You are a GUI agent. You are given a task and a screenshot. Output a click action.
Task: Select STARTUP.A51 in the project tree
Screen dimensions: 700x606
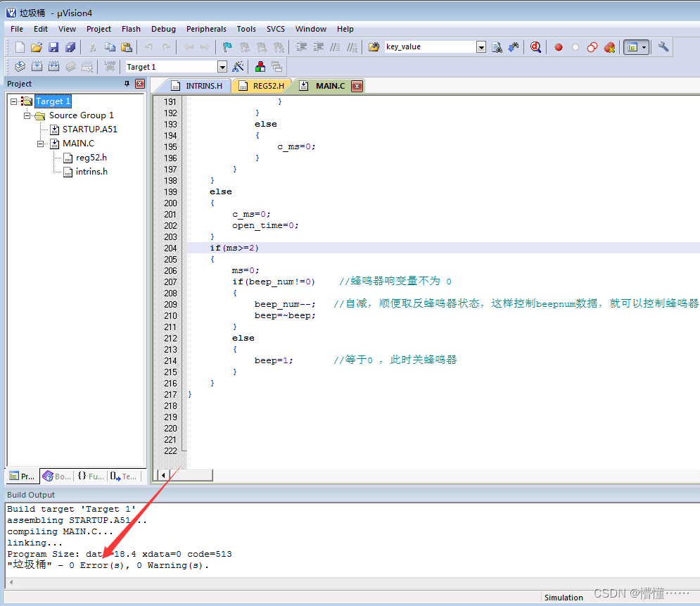[x=90, y=130]
